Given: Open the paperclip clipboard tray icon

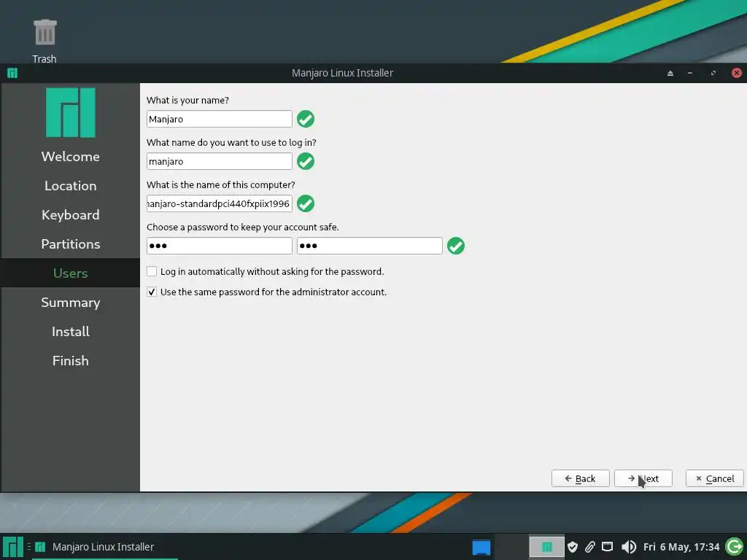Looking at the screenshot, I should (589, 547).
